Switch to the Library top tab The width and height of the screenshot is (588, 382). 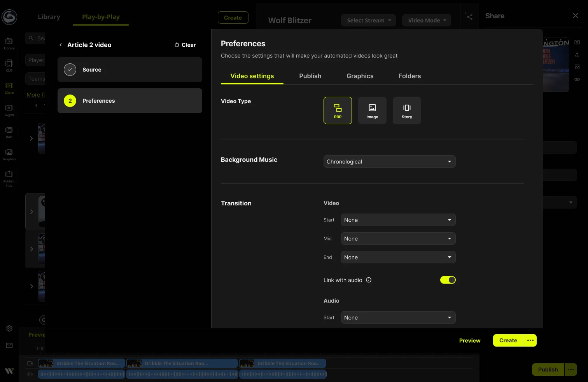click(49, 17)
